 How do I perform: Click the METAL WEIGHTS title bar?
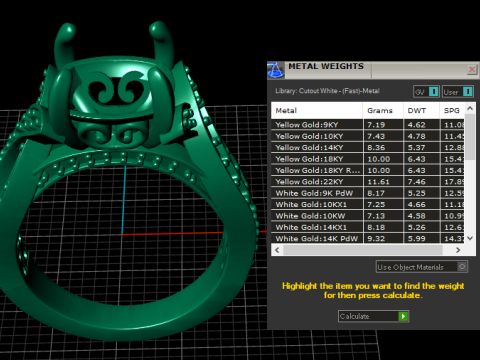coord(373,70)
